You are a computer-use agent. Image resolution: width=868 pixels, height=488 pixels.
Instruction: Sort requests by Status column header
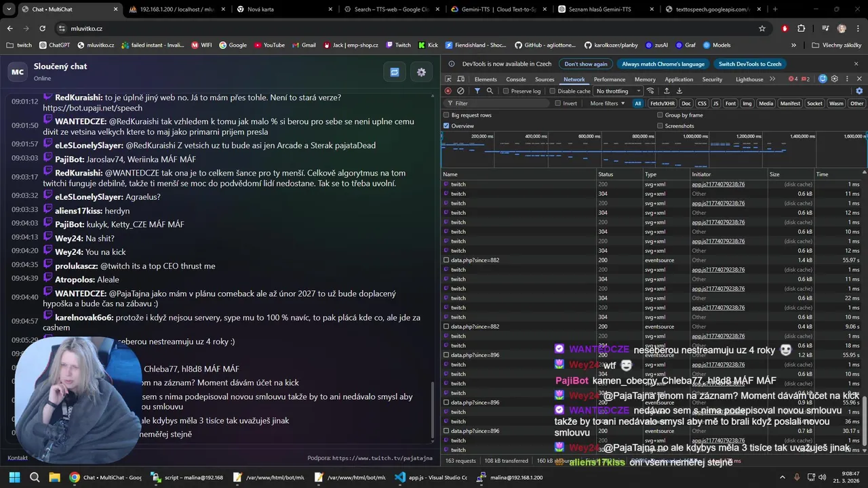click(x=618, y=174)
